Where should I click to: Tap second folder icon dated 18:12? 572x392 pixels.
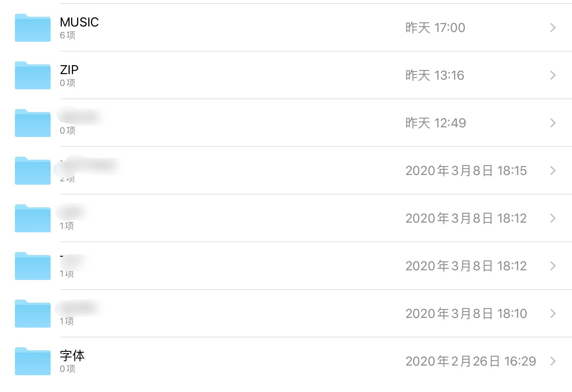[x=33, y=266]
